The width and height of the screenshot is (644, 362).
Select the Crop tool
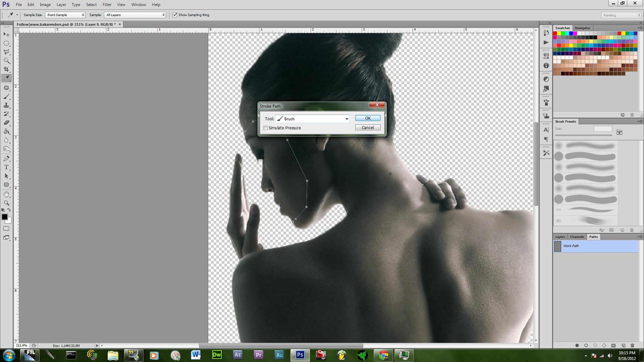coord(6,69)
